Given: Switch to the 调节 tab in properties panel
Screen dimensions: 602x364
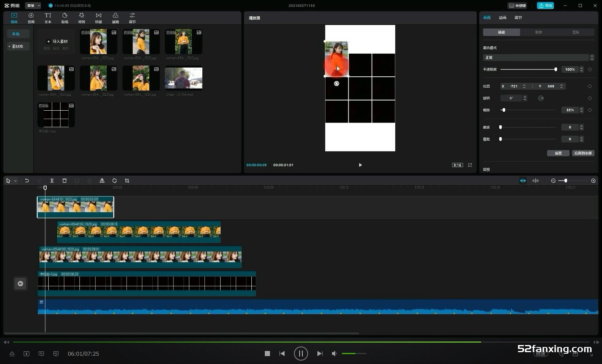Looking at the screenshot, I should [518, 18].
